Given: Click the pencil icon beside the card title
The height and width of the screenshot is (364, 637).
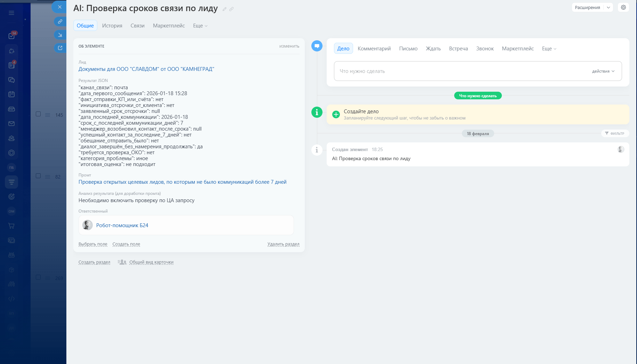Looking at the screenshot, I should (x=224, y=9).
